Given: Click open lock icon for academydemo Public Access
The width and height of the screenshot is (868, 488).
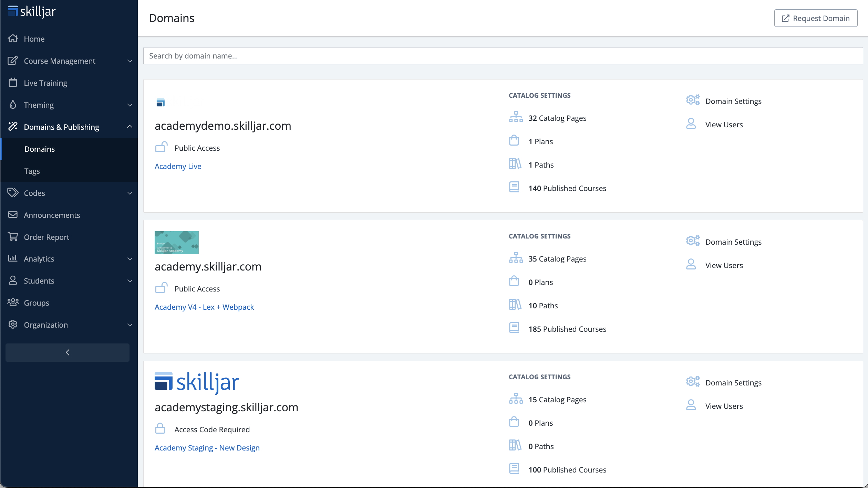Looking at the screenshot, I should tap(161, 147).
